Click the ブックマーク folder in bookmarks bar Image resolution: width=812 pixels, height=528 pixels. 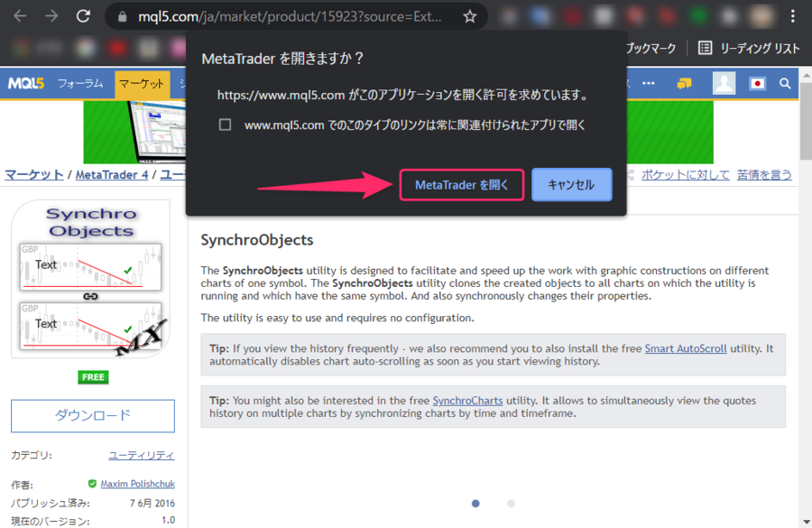pos(651,48)
